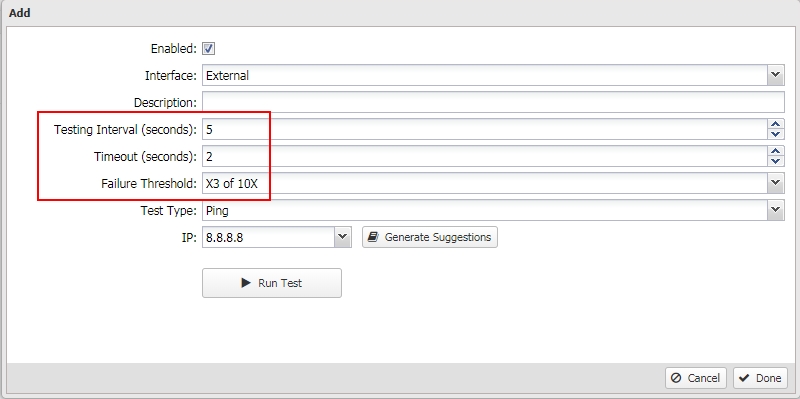
Task: Click the Timeout seconds input field
Action: pos(485,156)
